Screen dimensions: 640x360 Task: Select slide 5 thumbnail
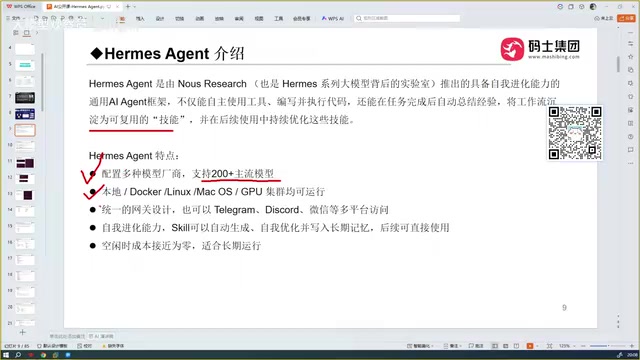pos(25,65)
